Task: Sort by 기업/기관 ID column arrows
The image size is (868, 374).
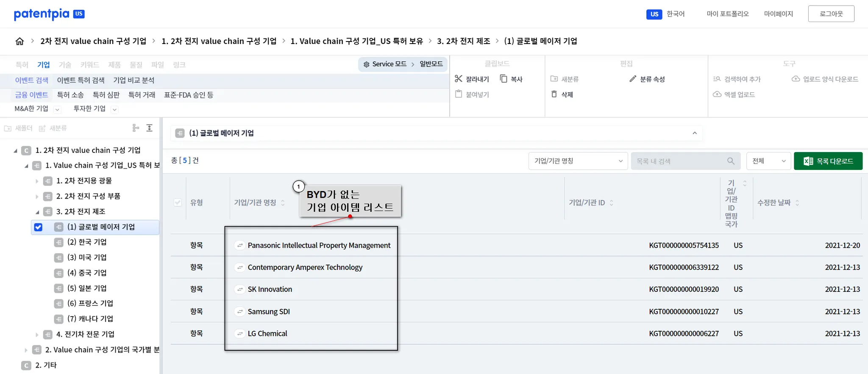Action: click(x=611, y=203)
